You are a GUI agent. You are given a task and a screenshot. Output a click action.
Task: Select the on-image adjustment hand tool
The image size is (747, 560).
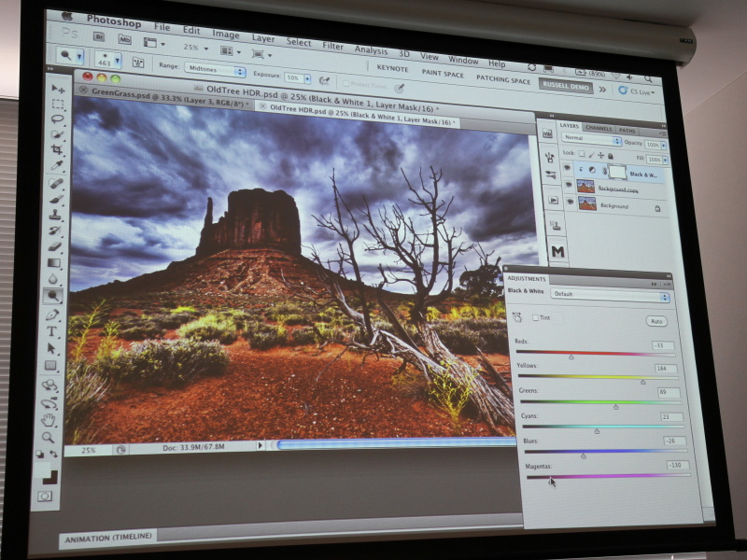pyautogui.click(x=518, y=317)
